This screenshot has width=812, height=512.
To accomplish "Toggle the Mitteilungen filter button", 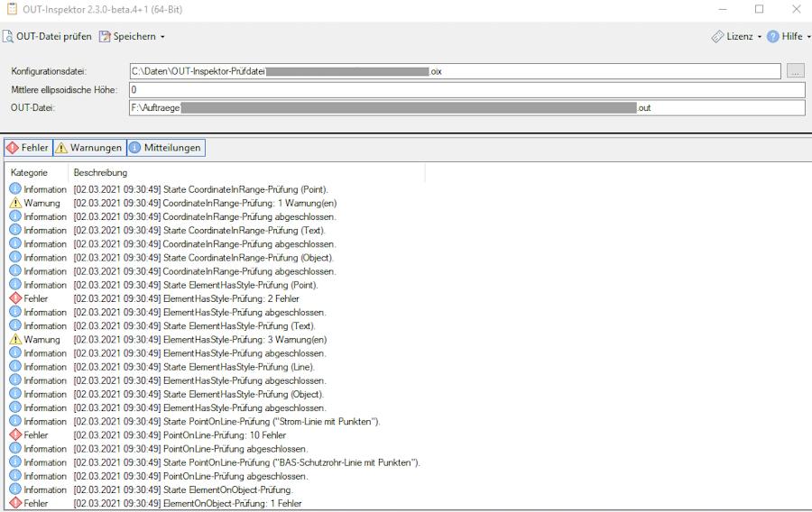I will 166,148.
